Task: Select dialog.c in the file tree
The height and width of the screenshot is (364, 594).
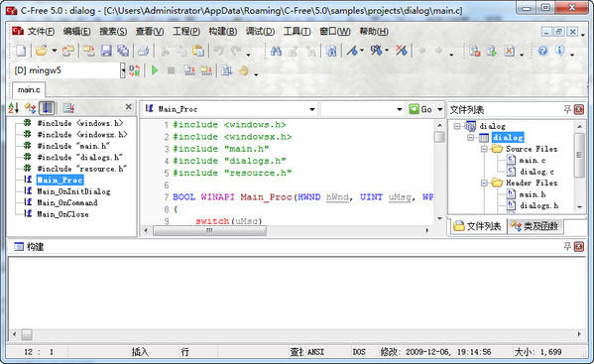Action: [536, 172]
